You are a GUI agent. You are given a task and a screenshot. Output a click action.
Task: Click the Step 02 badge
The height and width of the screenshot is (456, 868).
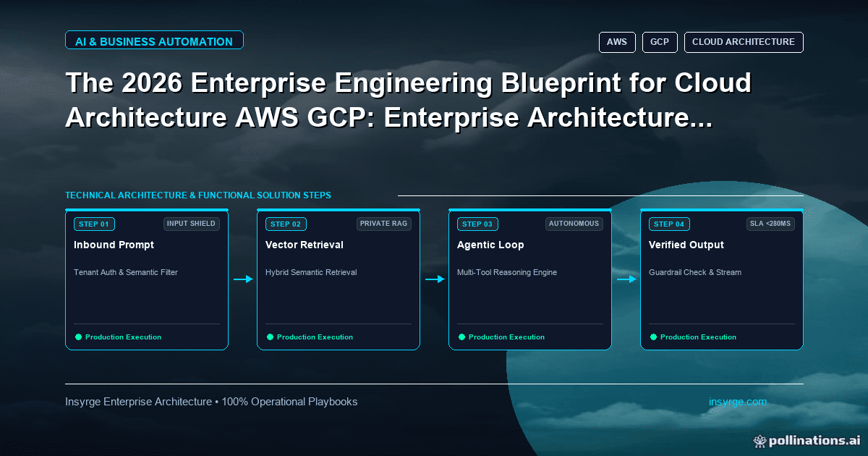(286, 224)
